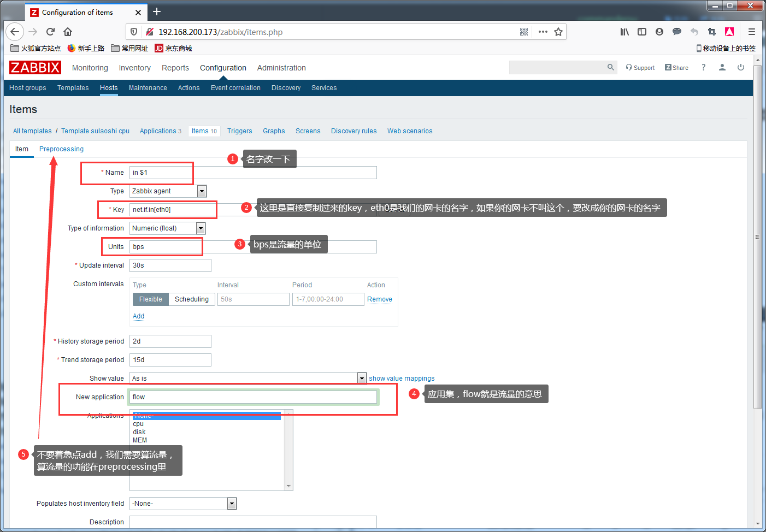Viewport: 766px width, 532px height.
Task: Click the Zabbix search magnifier icon
Action: coord(611,67)
